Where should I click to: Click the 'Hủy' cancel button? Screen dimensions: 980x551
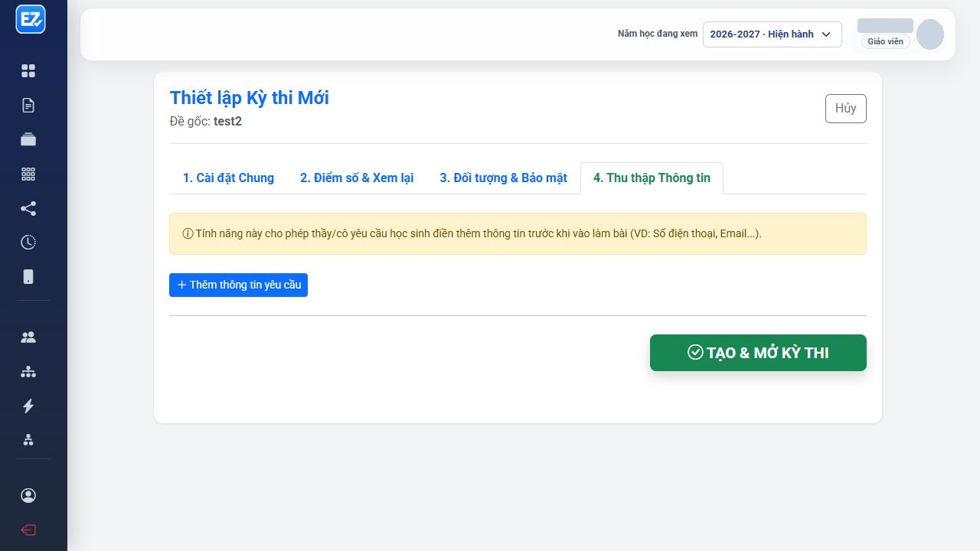846,109
